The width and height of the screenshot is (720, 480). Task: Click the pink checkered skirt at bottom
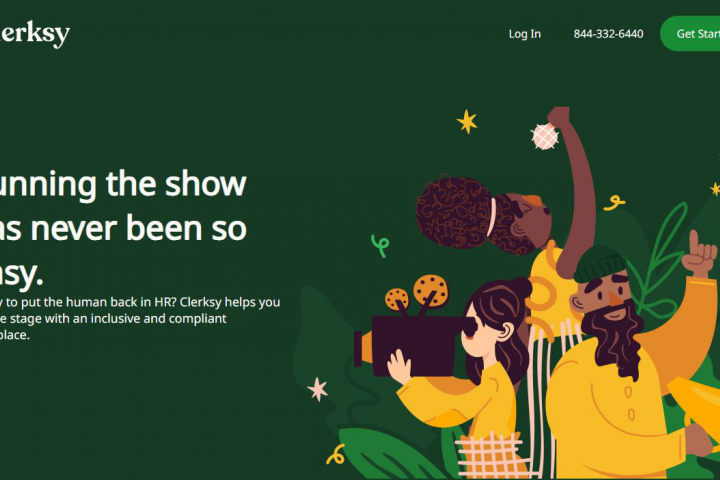tap(490, 455)
